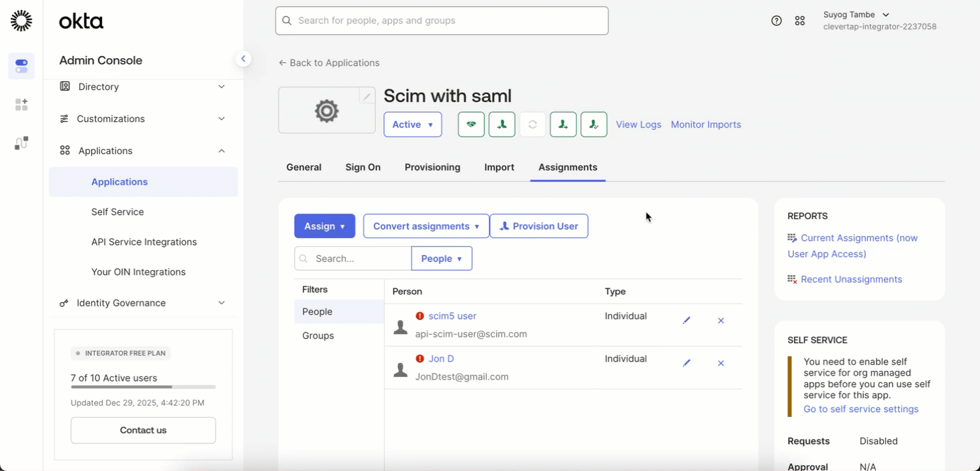
Task: Click the Provision User button
Action: point(539,225)
